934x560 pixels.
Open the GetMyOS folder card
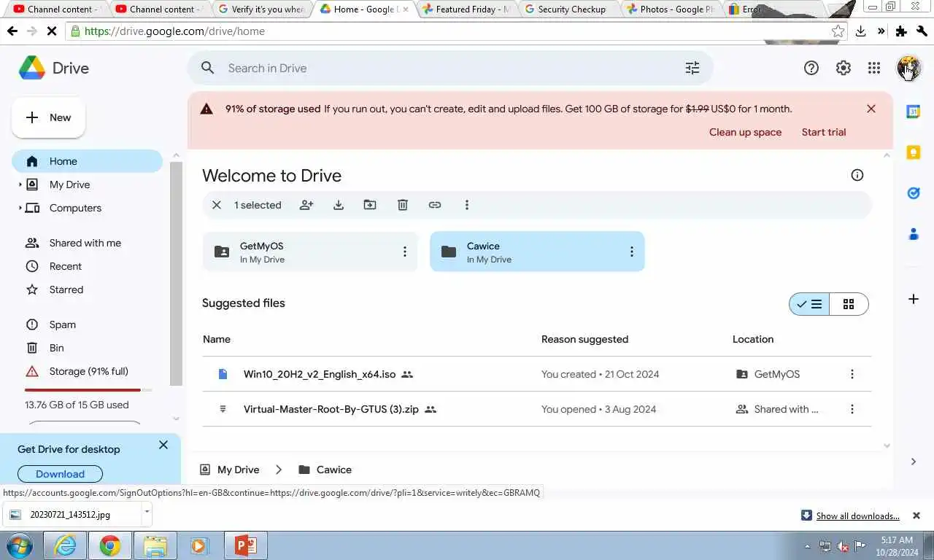(x=310, y=252)
